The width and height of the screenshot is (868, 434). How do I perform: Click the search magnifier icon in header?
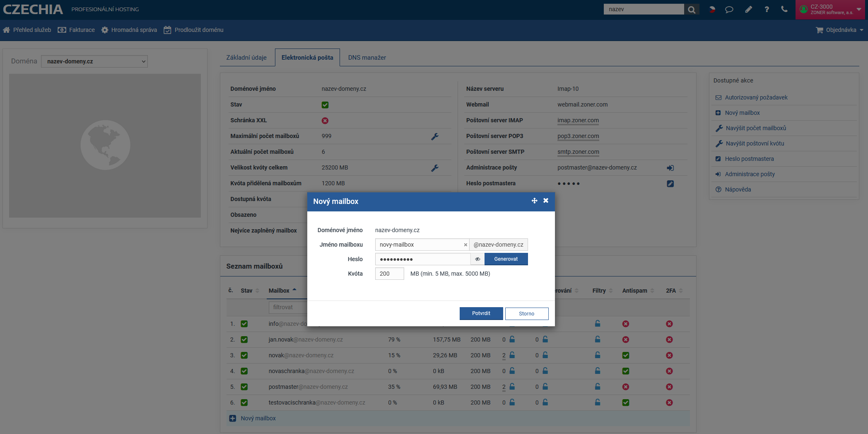click(x=692, y=10)
